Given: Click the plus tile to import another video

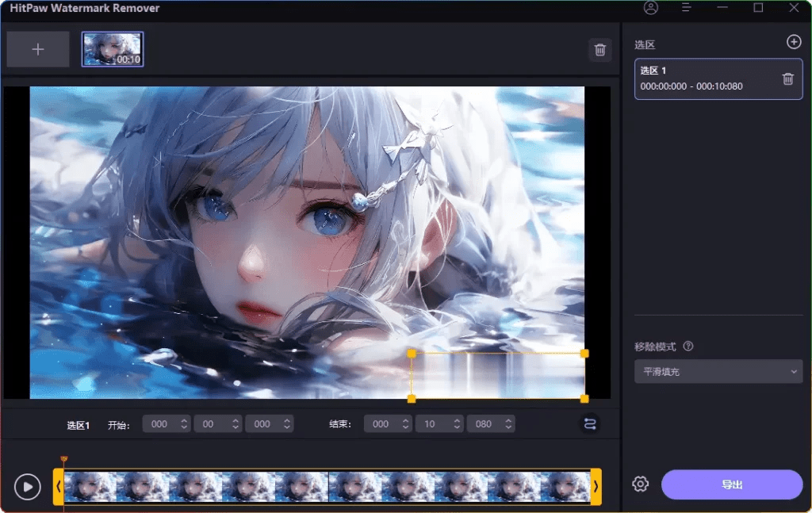Looking at the screenshot, I should [37, 48].
